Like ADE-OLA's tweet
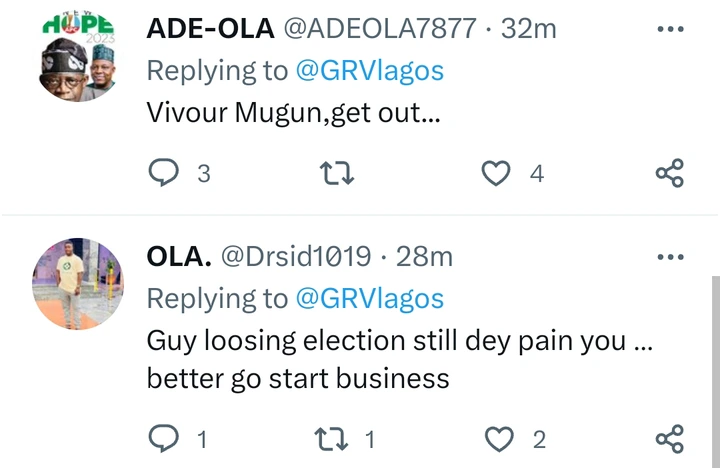This screenshot has height=468, width=720. (x=496, y=173)
